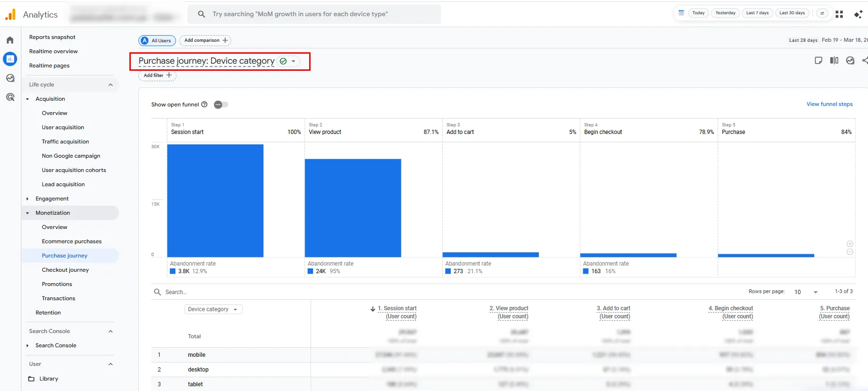868x391 pixels.
Task: Open the Device category dropdown
Action: (x=213, y=309)
